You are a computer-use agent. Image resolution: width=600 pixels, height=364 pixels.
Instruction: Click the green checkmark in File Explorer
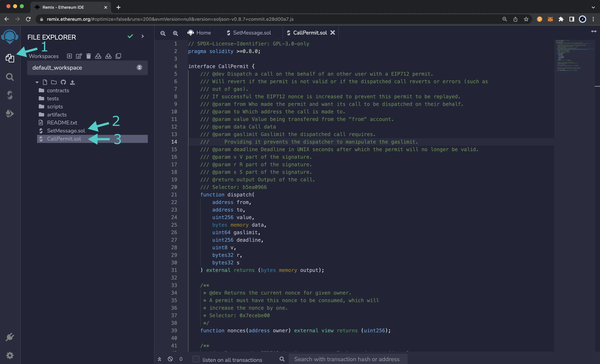[130, 36]
